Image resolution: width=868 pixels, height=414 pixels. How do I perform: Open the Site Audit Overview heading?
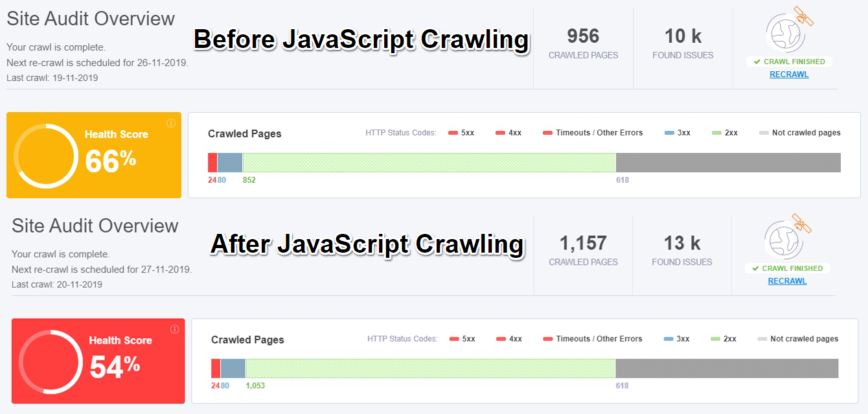click(90, 18)
